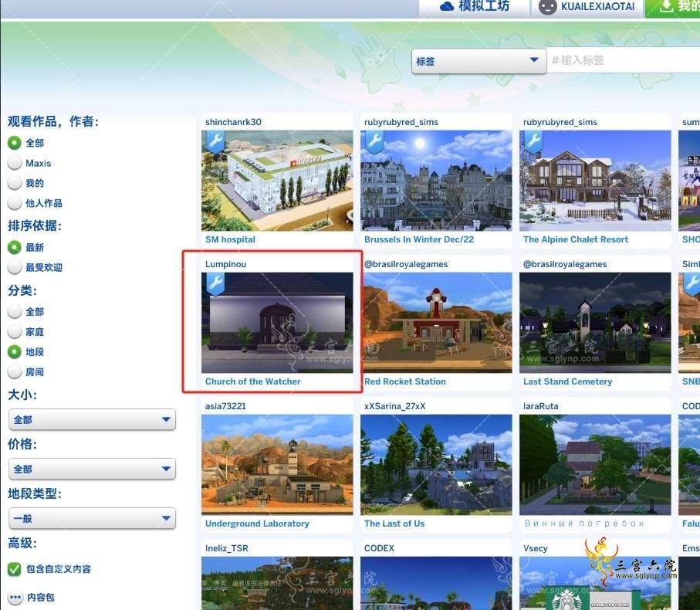Toggle the 包含自定义内容 checkbox
The image size is (700, 610).
pyautogui.click(x=15, y=569)
